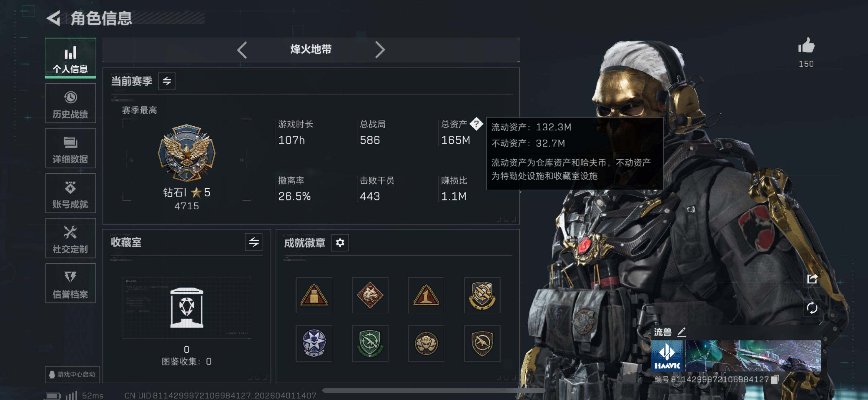The image size is (868, 400).
Task: Open the 成就徽章 gear settings
Action: 340,242
